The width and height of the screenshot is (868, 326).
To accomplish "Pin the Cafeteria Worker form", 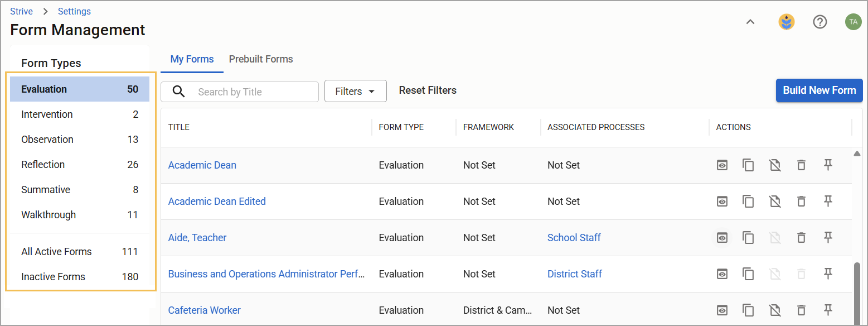I will [x=828, y=310].
